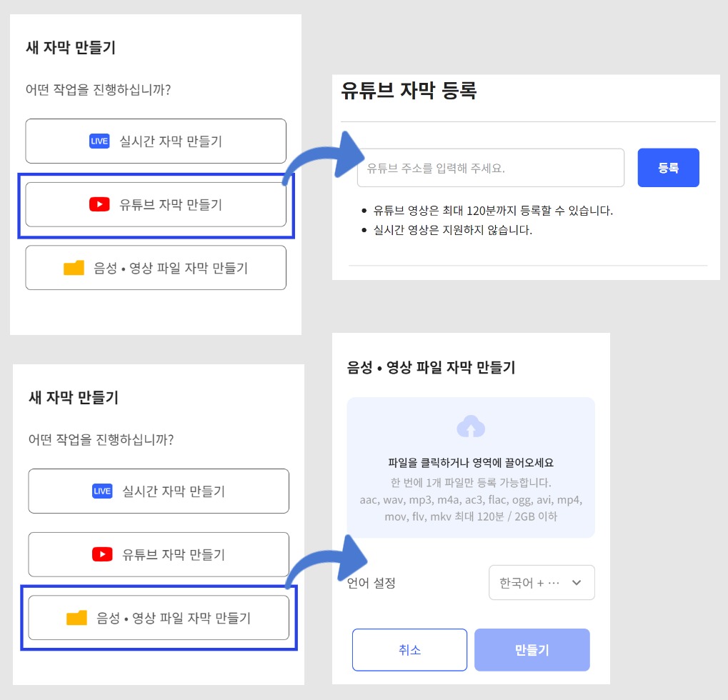Click the cloud upload icon
728x700 pixels.
pyautogui.click(x=471, y=427)
